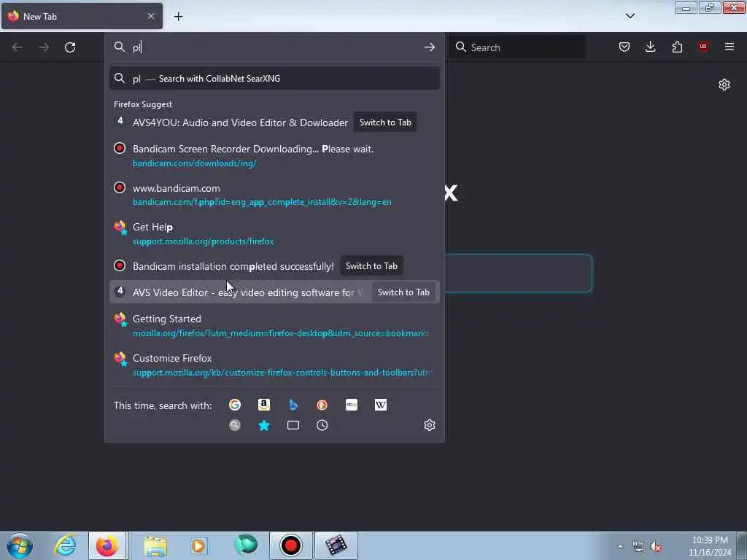The image size is (747, 560).
Task: Click the Firefox Suggest label
Action: [143, 104]
